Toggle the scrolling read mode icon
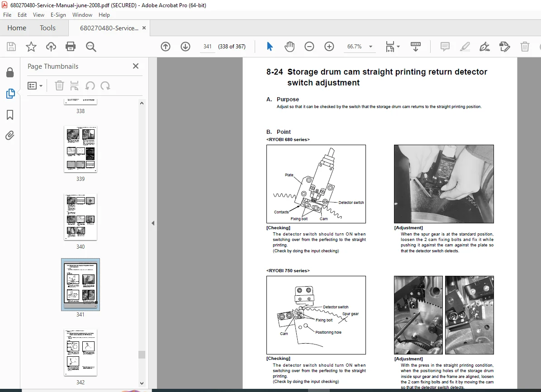The image size is (541, 392). click(x=415, y=47)
